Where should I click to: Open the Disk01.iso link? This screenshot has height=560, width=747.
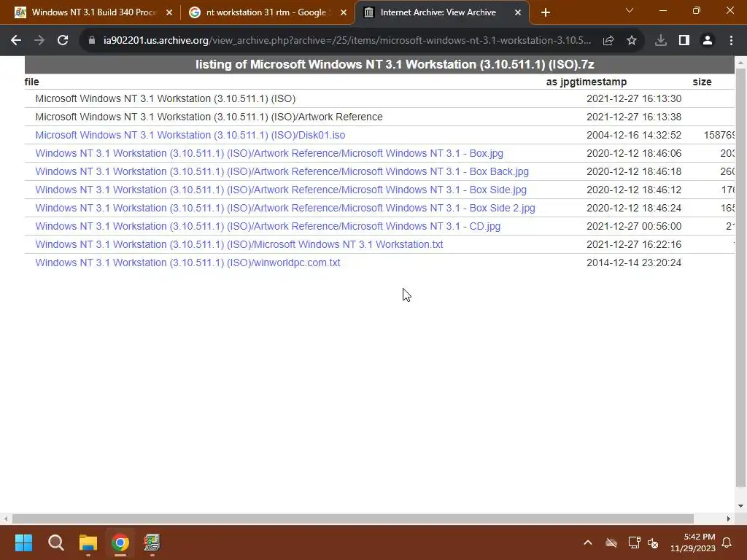coord(190,135)
